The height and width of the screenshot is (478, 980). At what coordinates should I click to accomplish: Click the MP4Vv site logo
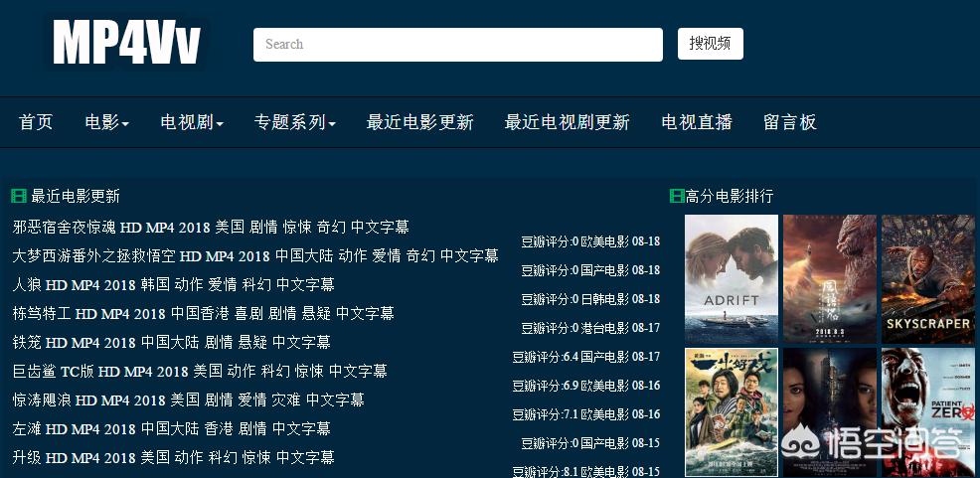coord(126,43)
